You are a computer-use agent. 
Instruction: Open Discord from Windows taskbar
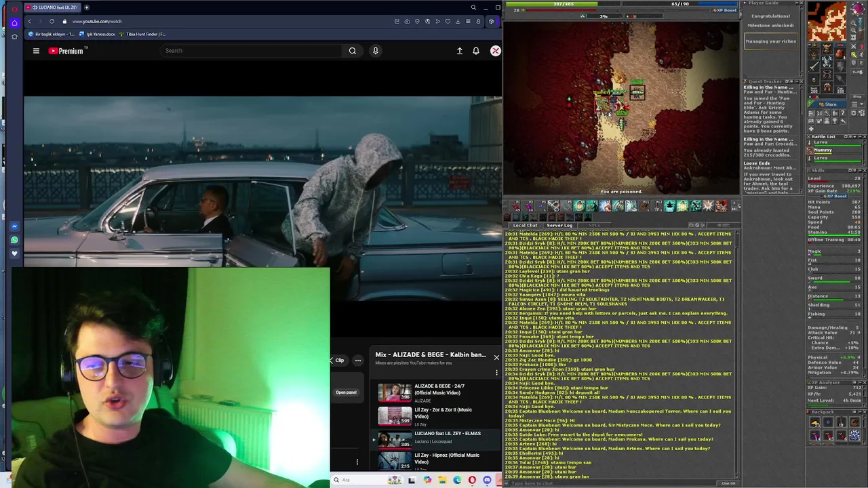pos(487,480)
